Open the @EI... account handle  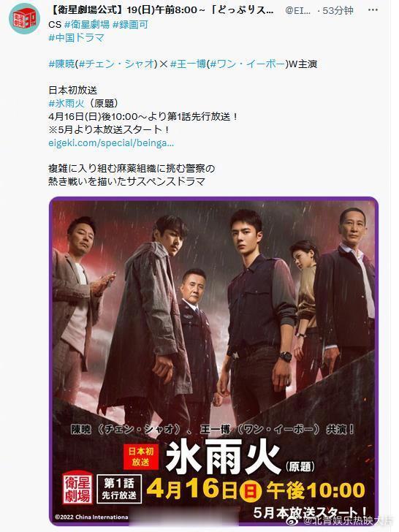297,10
